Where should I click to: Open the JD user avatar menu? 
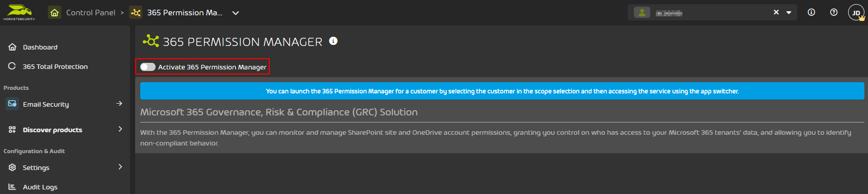click(x=856, y=12)
